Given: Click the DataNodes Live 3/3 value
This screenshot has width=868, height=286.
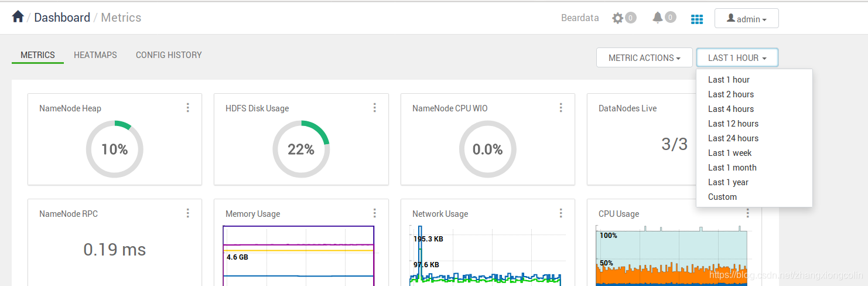Looking at the screenshot, I should coord(675,144).
